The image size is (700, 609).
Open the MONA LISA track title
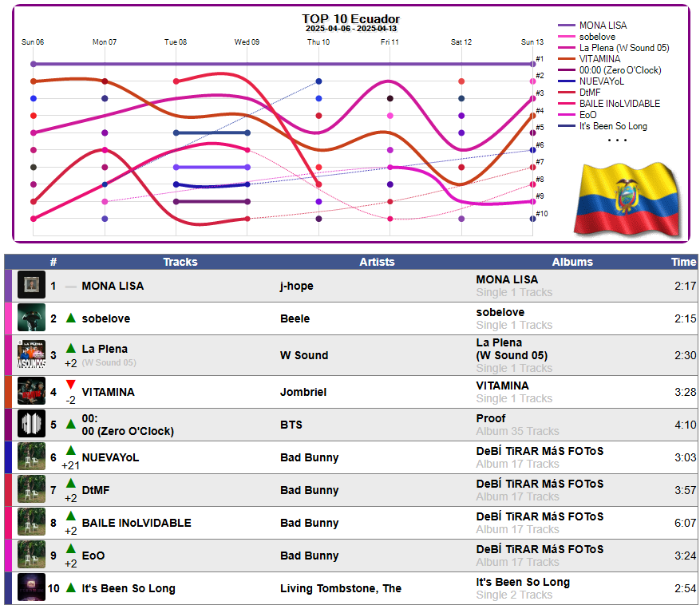pos(113,286)
